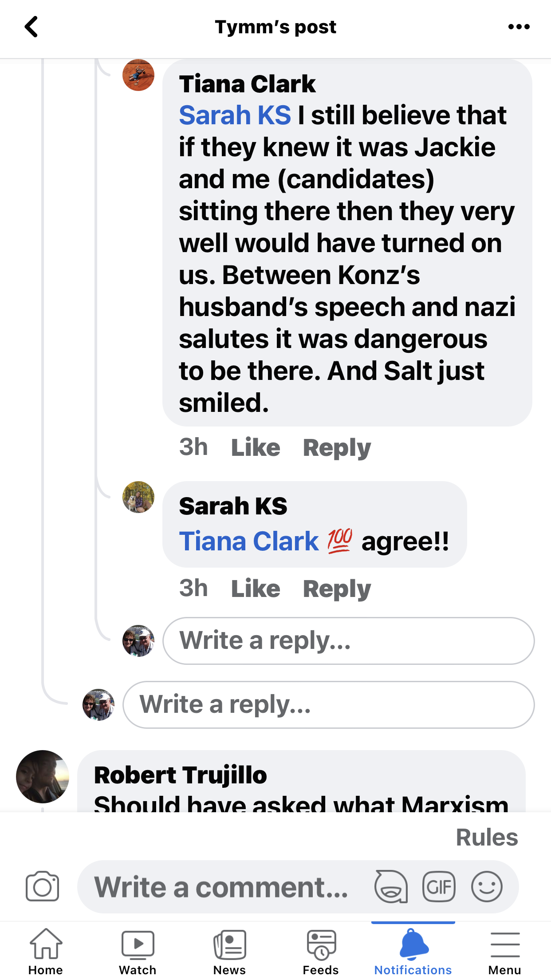Open the avatar sticker picker icon
The height and width of the screenshot is (980, 551).
click(x=391, y=887)
